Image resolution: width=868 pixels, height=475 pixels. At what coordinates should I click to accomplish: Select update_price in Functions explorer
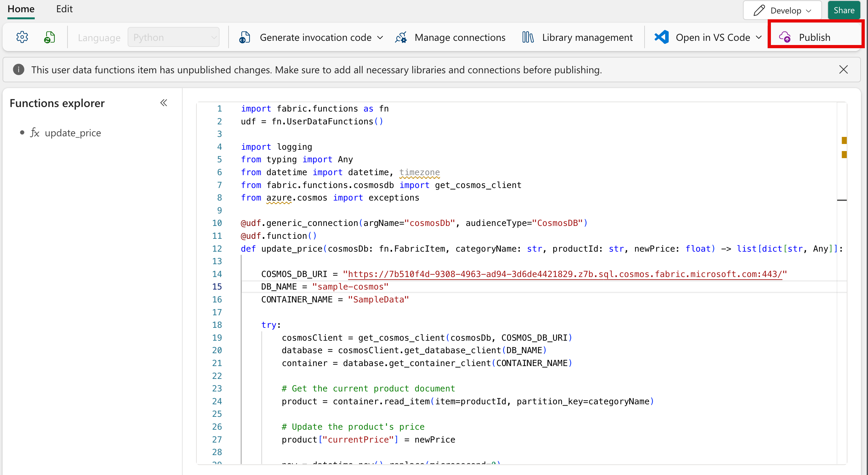73,133
